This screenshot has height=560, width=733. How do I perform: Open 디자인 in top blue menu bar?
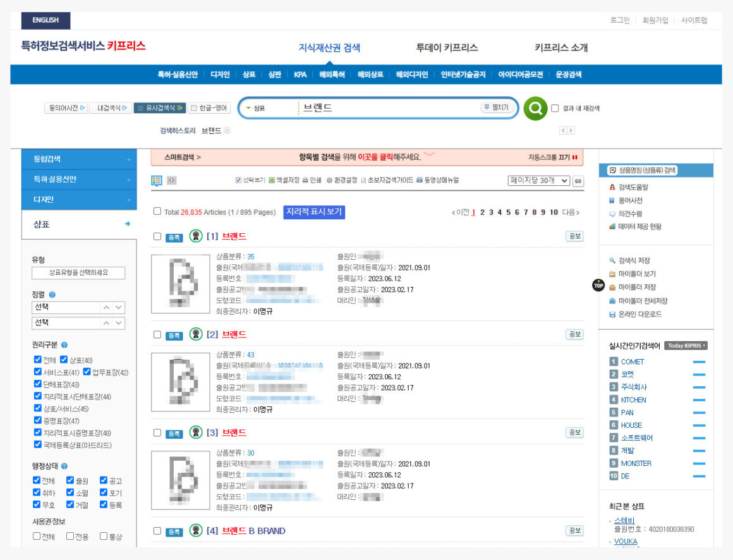click(220, 75)
